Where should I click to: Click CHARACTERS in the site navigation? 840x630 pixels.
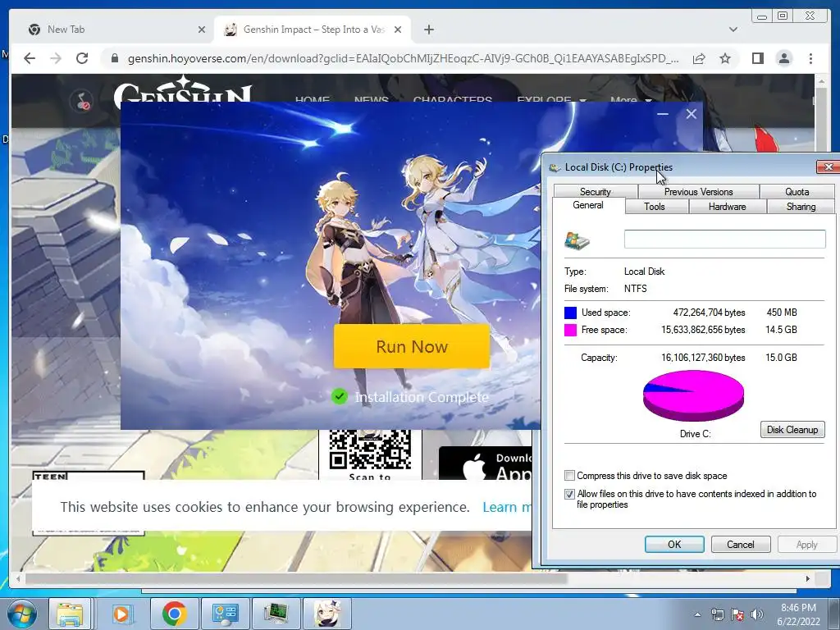[x=453, y=99]
